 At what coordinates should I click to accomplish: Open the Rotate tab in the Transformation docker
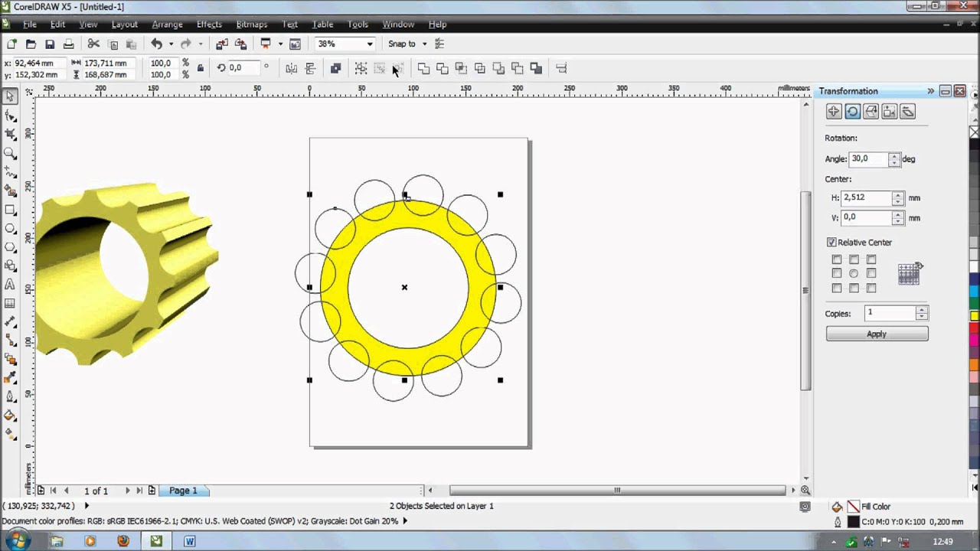tap(852, 112)
